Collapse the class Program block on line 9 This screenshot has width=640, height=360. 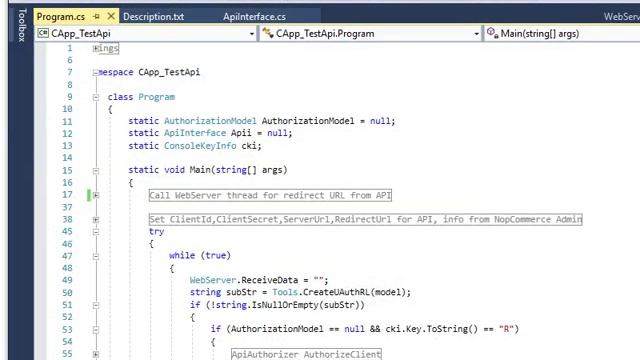(x=96, y=97)
